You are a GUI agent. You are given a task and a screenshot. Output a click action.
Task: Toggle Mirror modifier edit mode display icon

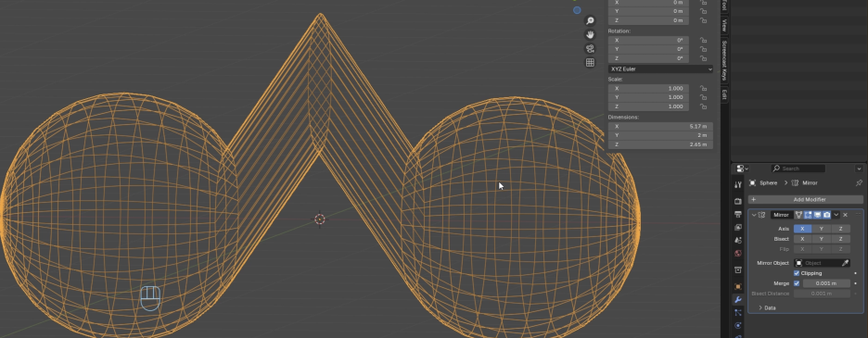pos(809,215)
